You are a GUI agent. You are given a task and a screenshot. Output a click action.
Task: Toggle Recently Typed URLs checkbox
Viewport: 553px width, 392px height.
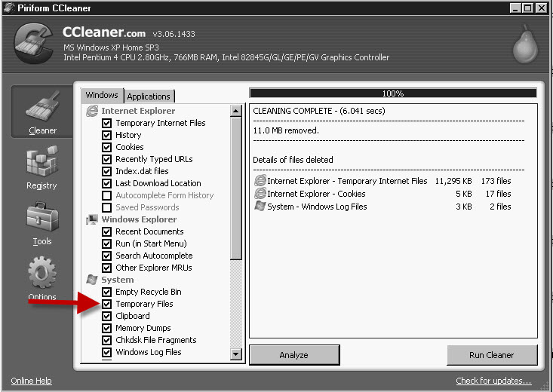pos(106,159)
